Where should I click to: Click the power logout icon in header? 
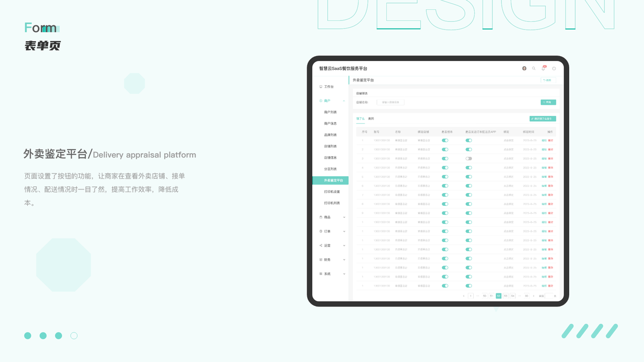[553, 69]
